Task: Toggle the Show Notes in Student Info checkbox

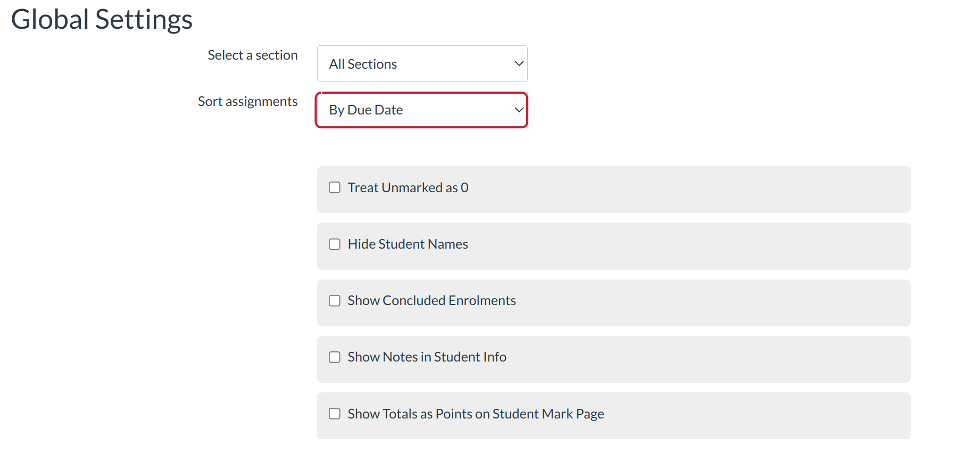Action: 335,357
